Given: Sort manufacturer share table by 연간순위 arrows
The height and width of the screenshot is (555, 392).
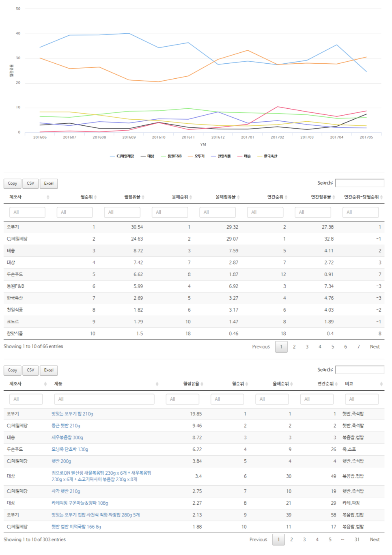Looking at the screenshot, I should coord(286,197).
